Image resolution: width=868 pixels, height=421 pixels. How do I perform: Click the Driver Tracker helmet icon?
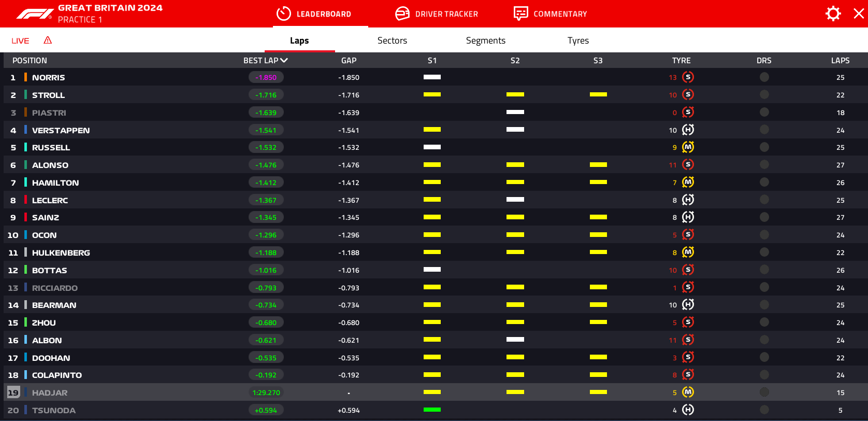point(402,13)
